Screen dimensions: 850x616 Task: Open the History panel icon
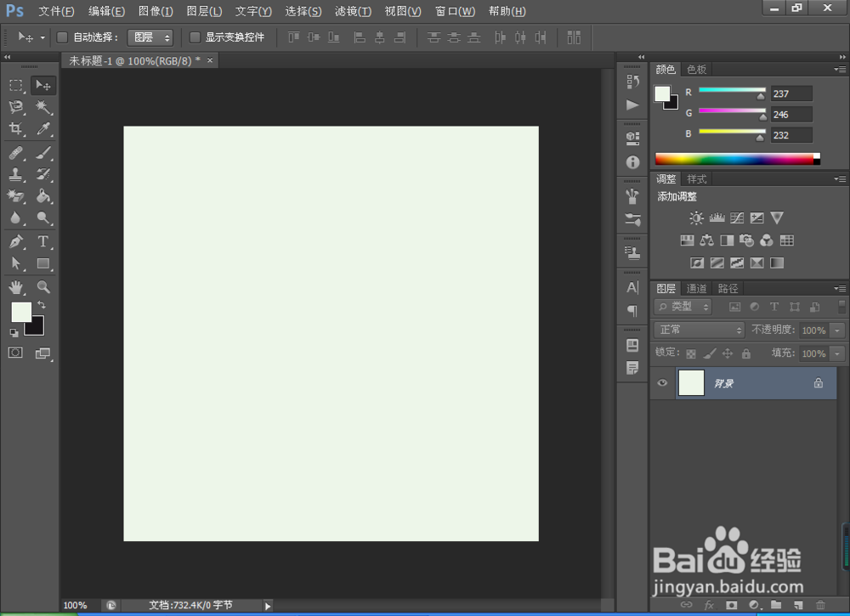coord(632,82)
